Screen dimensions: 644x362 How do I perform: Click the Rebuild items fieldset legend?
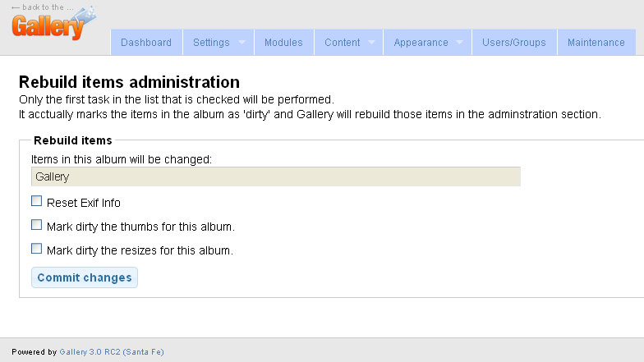click(72, 140)
